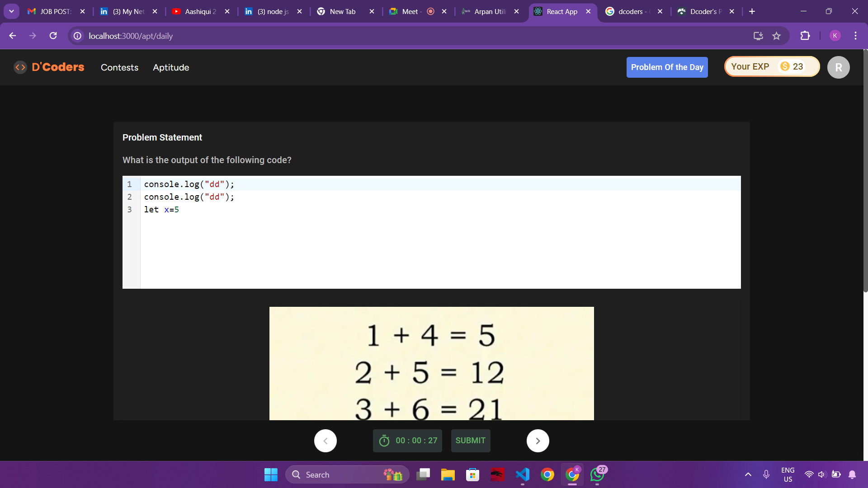Open the Contests menu item
The height and width of the screenshot is (488, 868).
(119, 67)
